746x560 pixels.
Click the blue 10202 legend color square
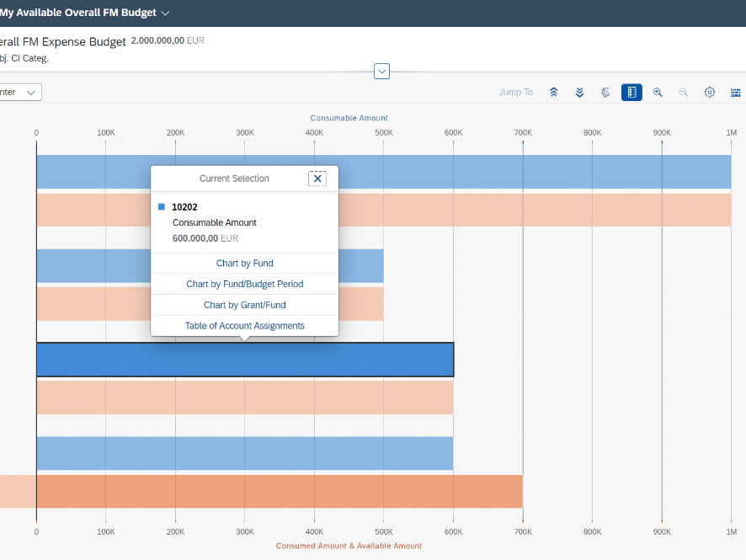[162, 206]
